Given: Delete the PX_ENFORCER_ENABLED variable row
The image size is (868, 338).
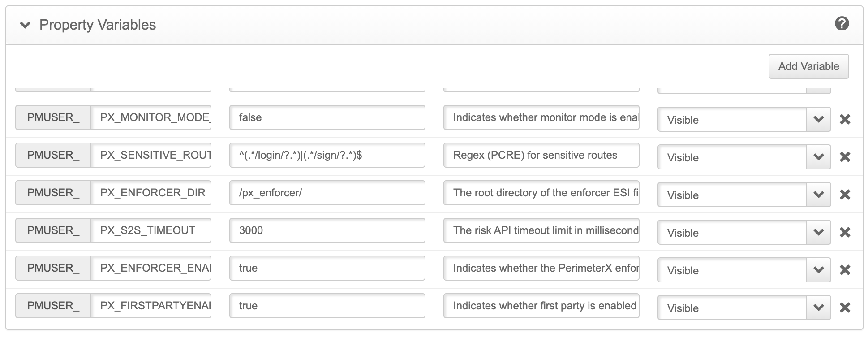Looking at the screenshot, I should [845, 270].
